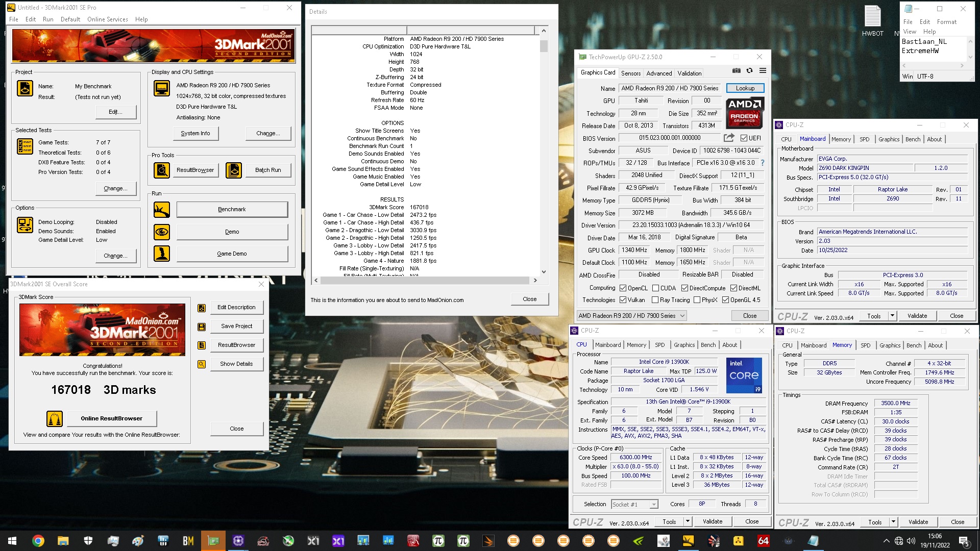Viewport: 980px width, 551px height.
Task: Click the GPU-Z refresh icon
Action: click(x=749, y=70)
